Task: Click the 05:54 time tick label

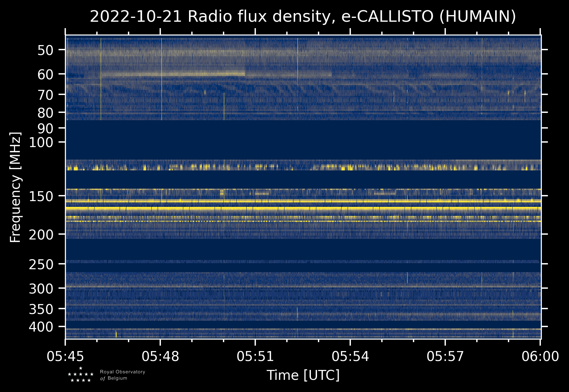Action: (350, 356)
